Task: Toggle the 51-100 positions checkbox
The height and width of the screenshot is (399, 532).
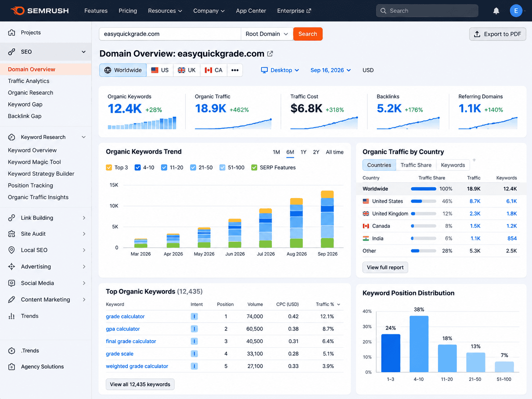Action: 222,168
